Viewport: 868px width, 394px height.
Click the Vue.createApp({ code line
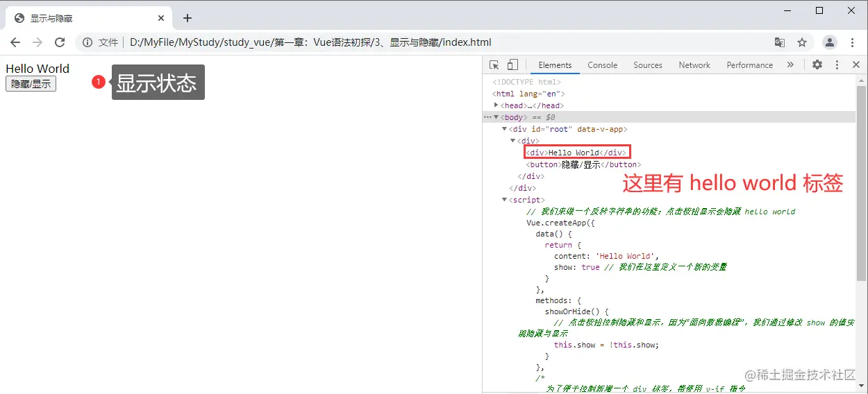pos(561,223)
